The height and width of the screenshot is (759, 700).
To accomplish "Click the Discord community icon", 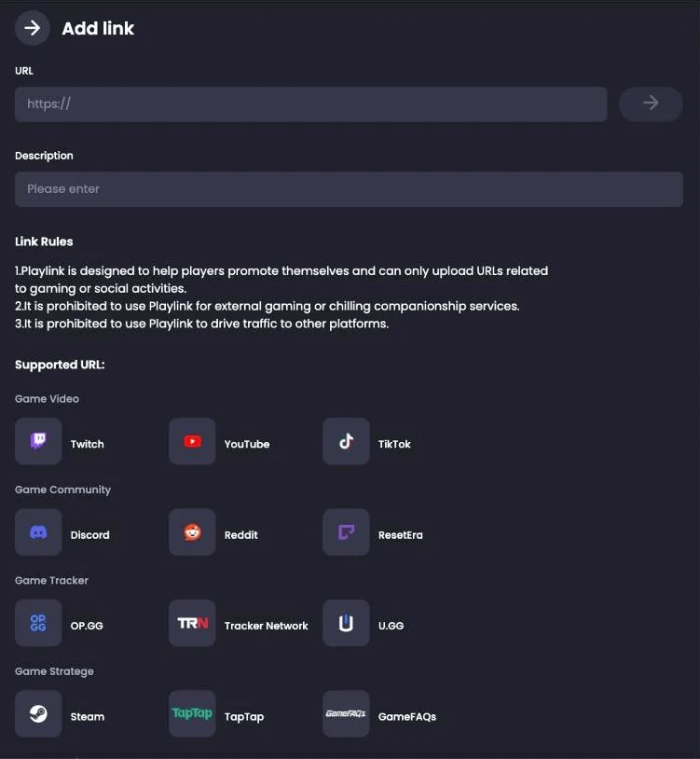I will (38, 532).
